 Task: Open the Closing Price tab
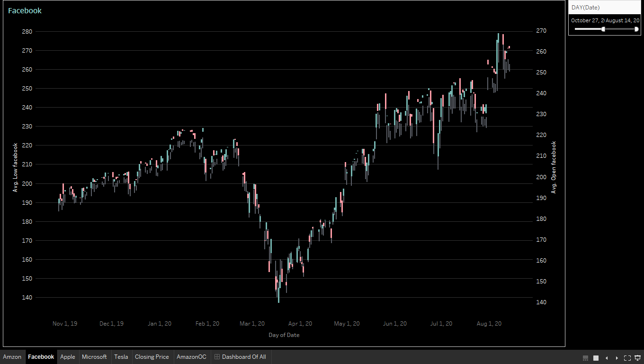(152, 357)
